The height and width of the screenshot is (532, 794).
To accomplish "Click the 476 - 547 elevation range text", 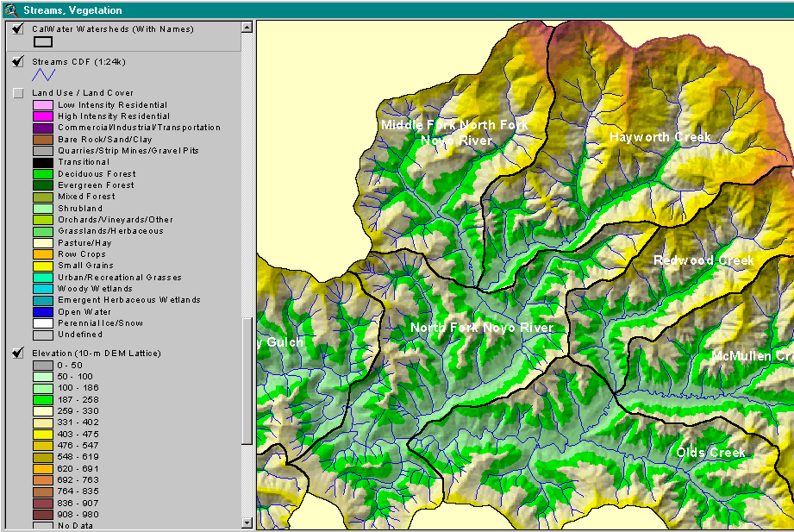I will pyautogui.click(x=78, y=446).
